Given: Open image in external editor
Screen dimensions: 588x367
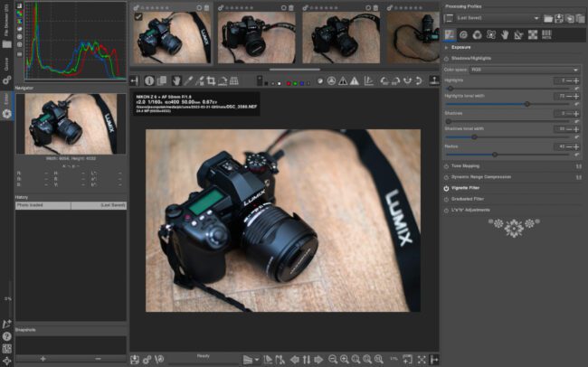Looking at the screenshot, I should coord(159,360).
